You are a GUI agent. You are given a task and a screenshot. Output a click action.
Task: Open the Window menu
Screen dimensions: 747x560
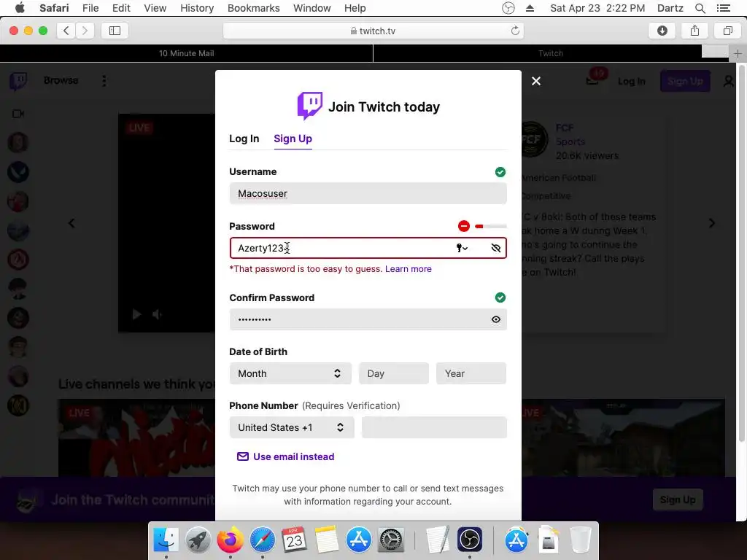[x=312, y=8]
